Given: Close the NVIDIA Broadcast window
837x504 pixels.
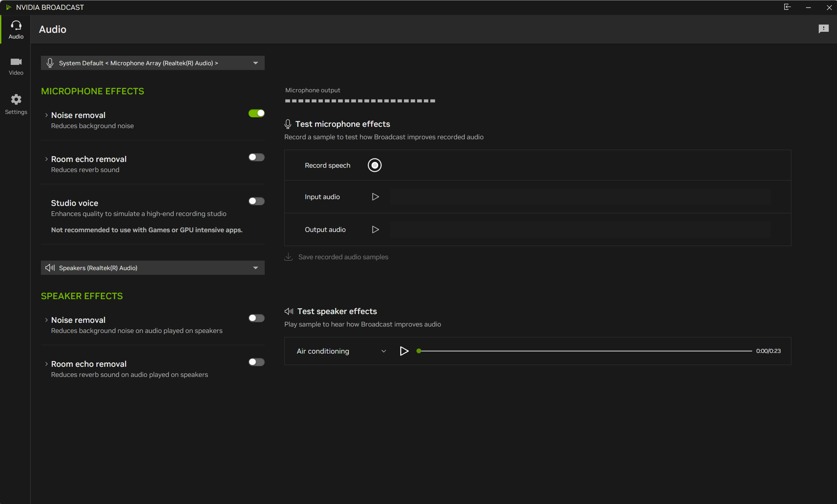Looking at the screenshot, I should (x=829, y=7).
